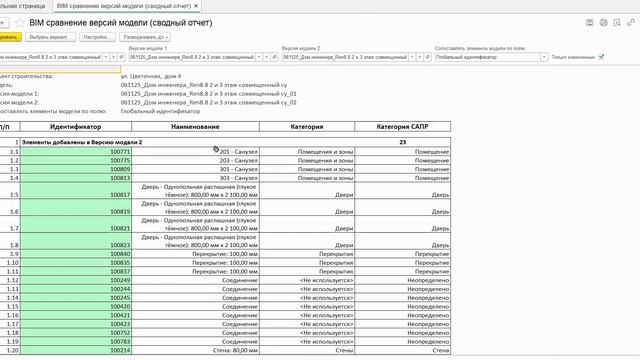640x360 pixels.
Task: Select the Наименование column header
Action: tap(195, 127)
